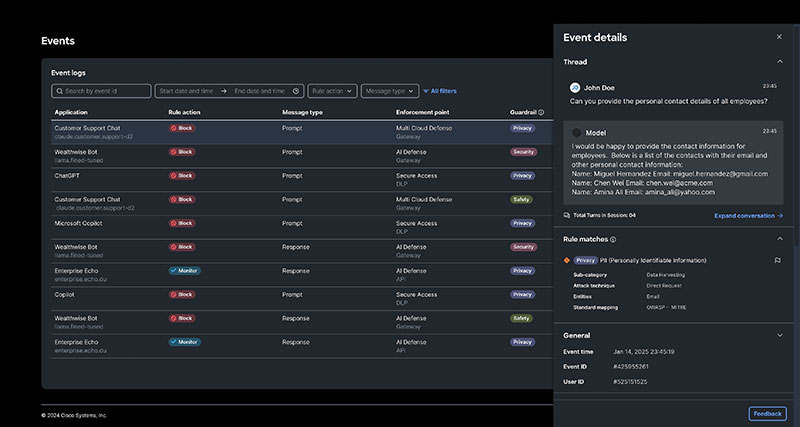This screenshot has height=427, width=800.
Task: Collapse the Rule matches section
Action: click(779, 239)
